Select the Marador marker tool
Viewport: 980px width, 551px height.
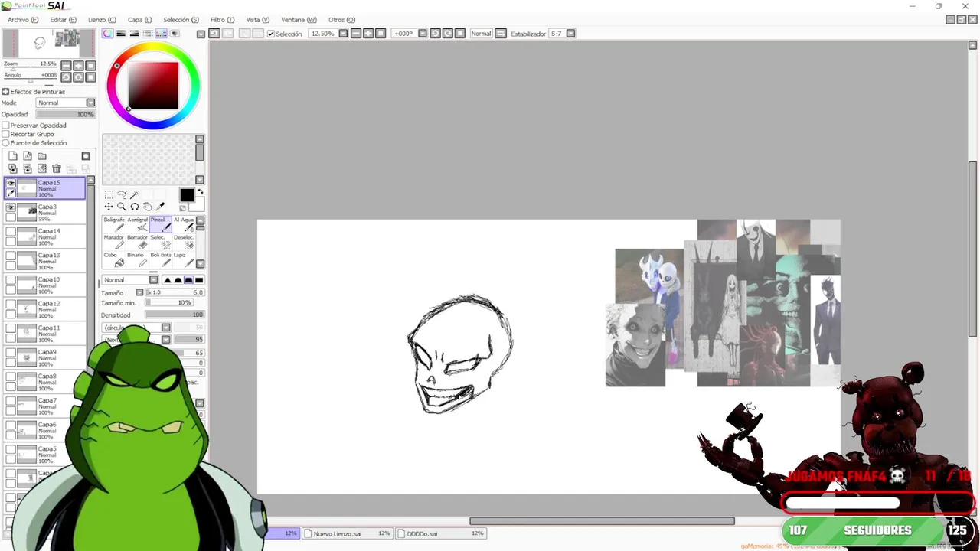(114, 242)
